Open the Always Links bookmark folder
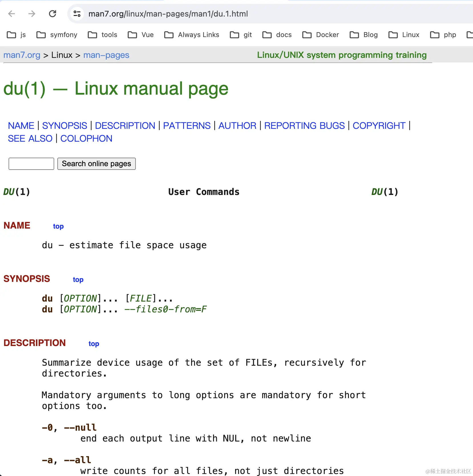Viewport: 473px width, 476px height. tap(192, 35)
